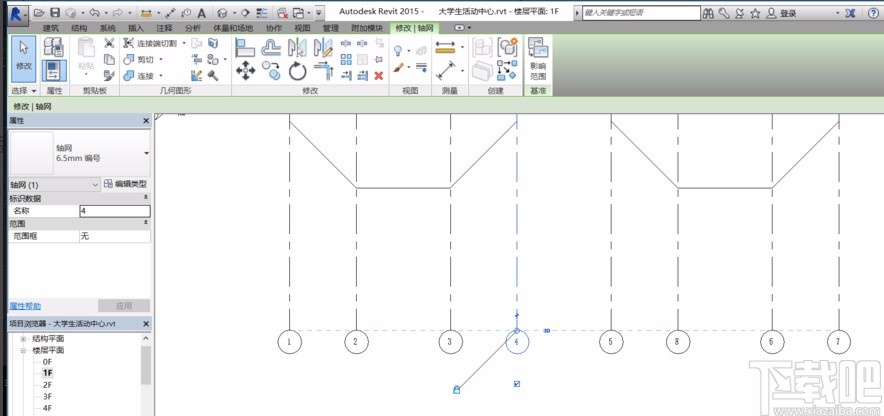
Task: Click the favorites star icon in title bar
Action: point(755,13)
